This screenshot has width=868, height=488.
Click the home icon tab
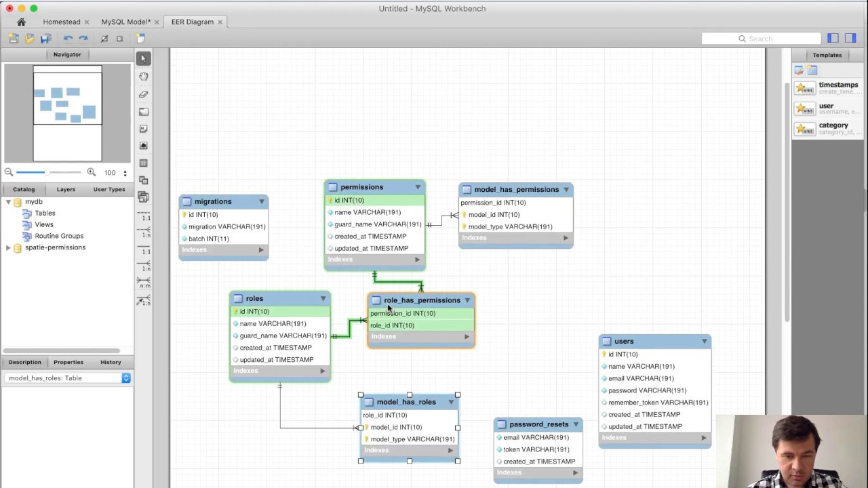[21, 22]
